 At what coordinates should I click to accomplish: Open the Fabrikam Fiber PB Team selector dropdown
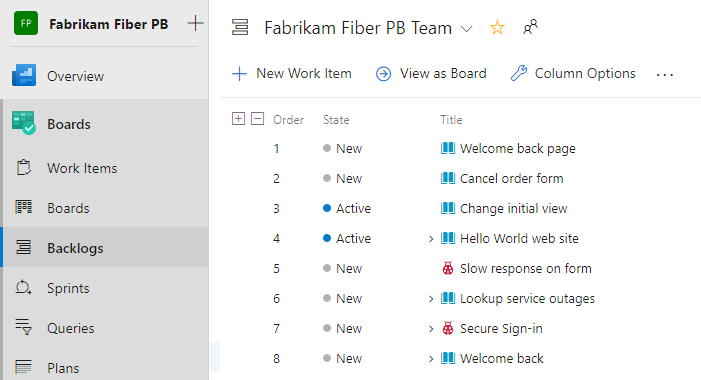[x=467, y=29]
